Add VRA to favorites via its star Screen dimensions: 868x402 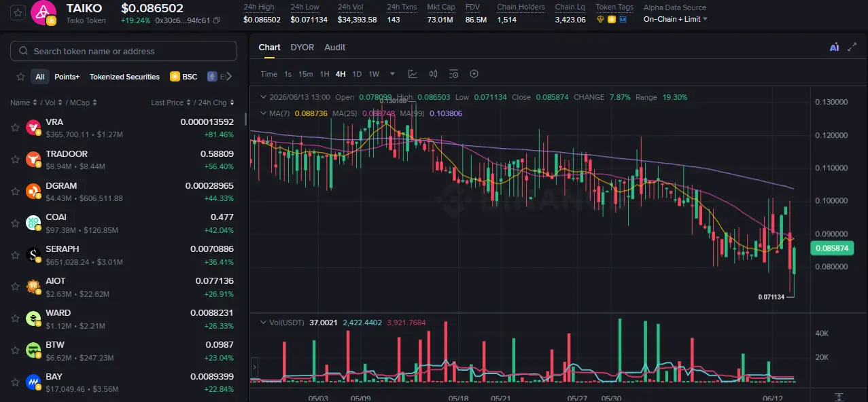tap(15, 127)
